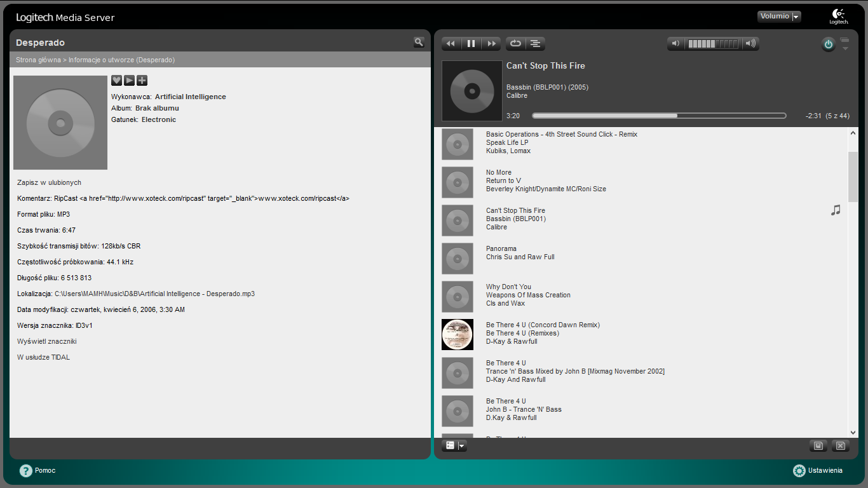
Task: Open Beverley Knight/Dynamite MC/Roni Size artist
Action: [546, 189]
